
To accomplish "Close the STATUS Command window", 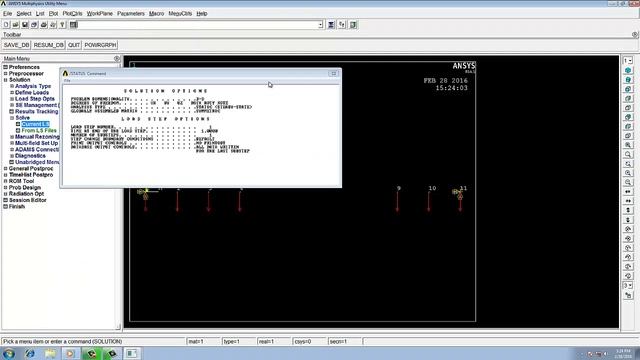I will pyautogui.click(x=333, y=73).
